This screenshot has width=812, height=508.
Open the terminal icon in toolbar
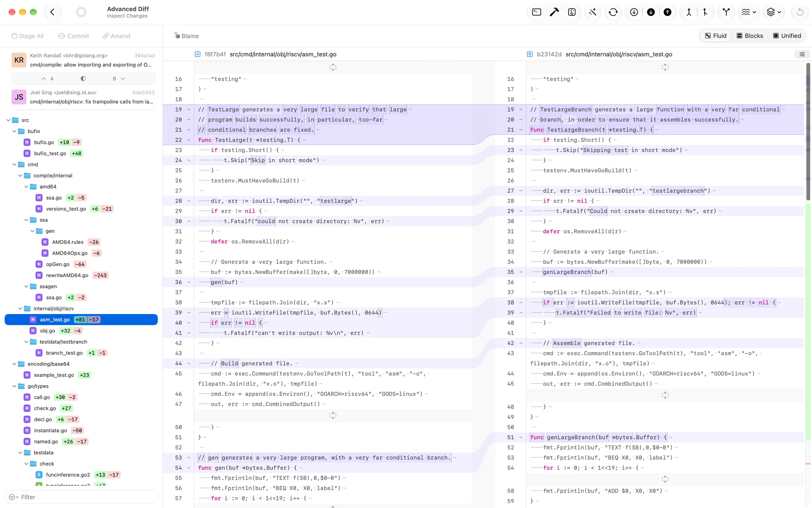pyautogui.click(x=537, y=12)
